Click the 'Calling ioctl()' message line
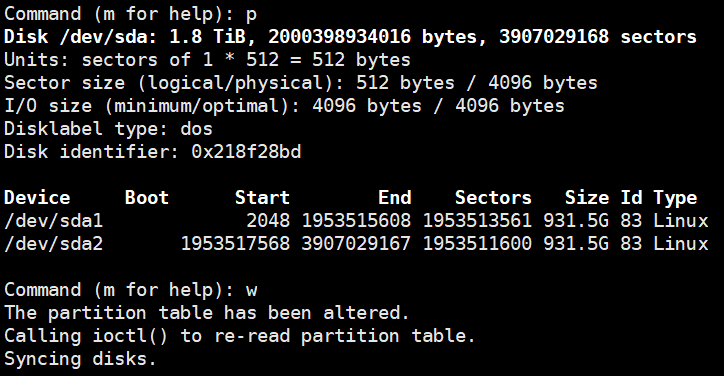 (x=240, y=336)
